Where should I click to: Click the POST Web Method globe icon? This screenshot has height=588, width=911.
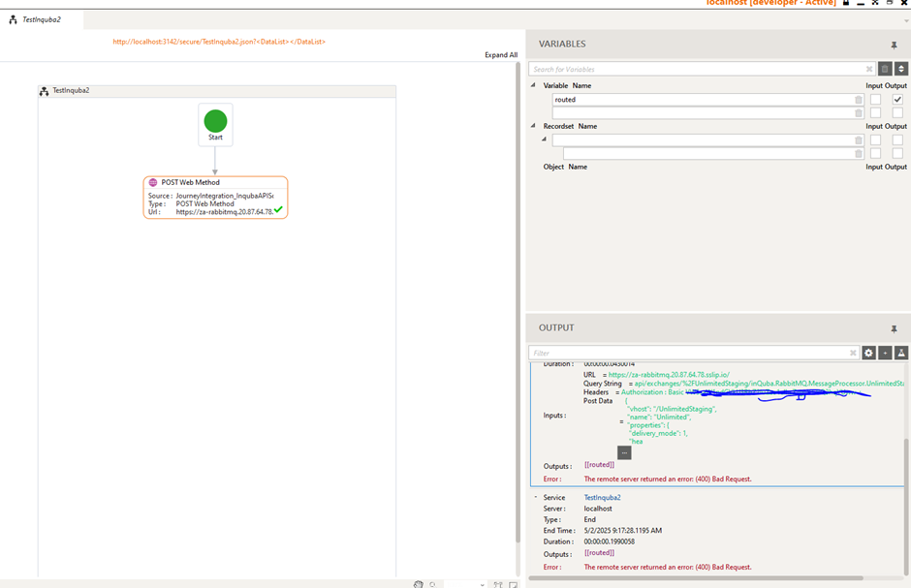[x=153, y=182]
